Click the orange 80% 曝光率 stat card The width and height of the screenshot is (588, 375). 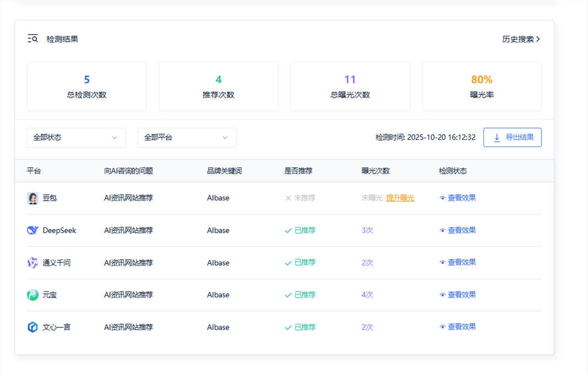pos(482,86)
